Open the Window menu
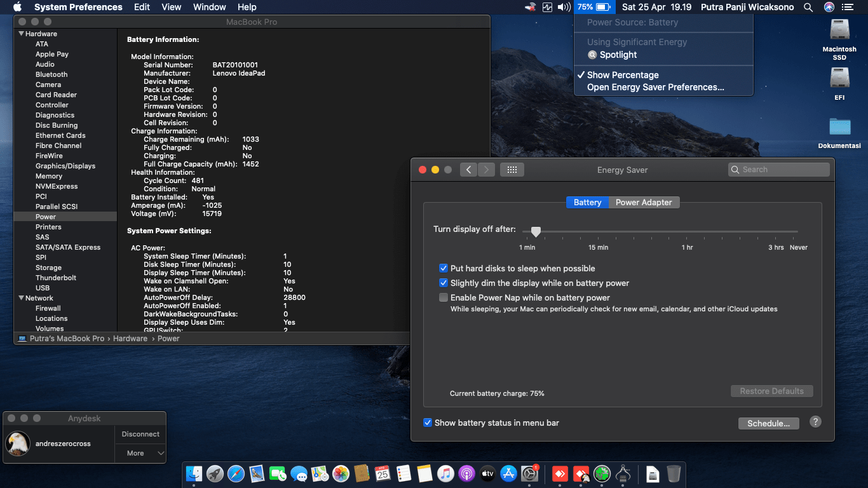The width and height of the screenshot is (868, 488). click(x=209, y=7)
